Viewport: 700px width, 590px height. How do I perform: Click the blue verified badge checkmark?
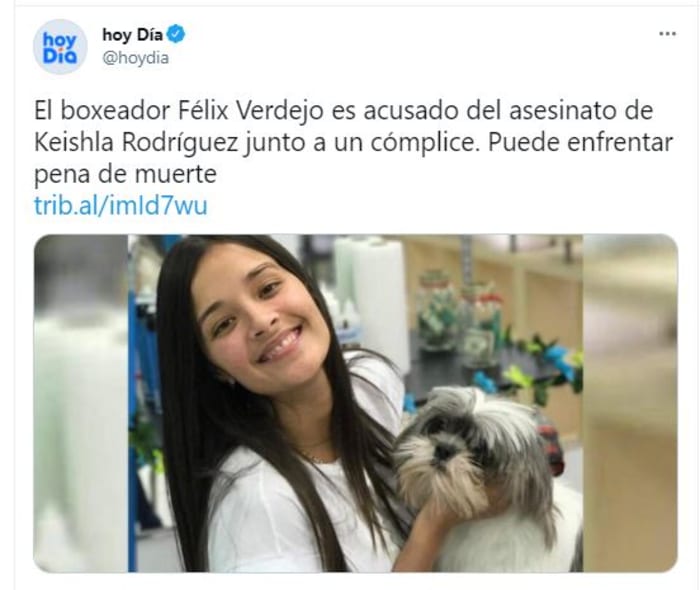(176, 34)
